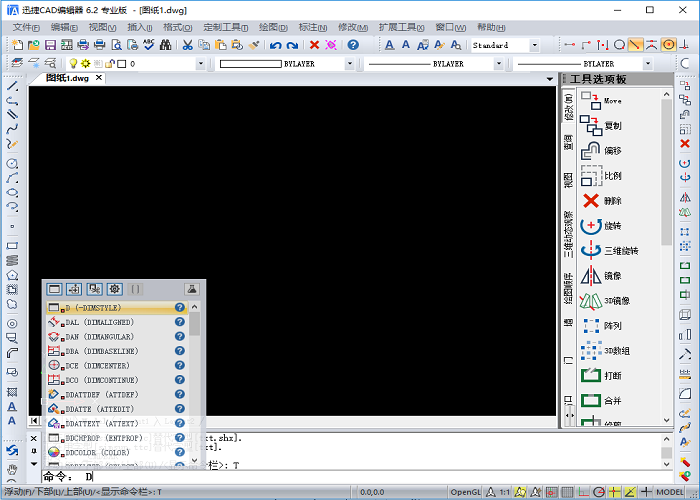Open the 绘图 menu

pos(273,27)
